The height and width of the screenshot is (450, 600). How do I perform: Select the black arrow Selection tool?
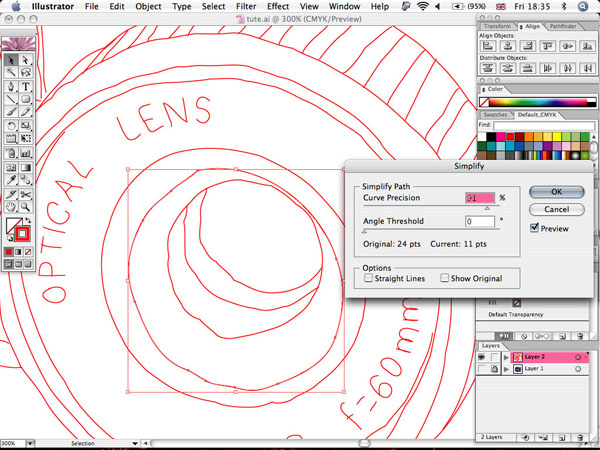pyautogui.click(x=11, y=60)
